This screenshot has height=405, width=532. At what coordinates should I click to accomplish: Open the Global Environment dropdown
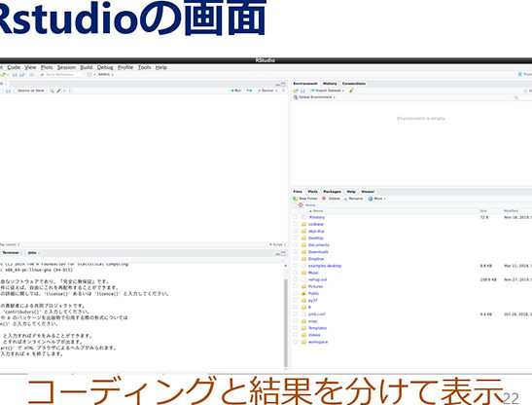(314, 97)
